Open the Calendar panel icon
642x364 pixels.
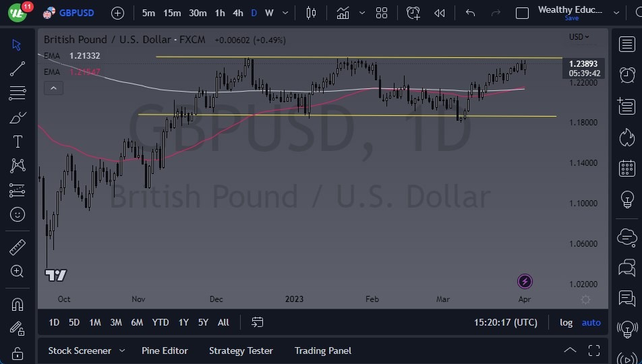[627, 168]
